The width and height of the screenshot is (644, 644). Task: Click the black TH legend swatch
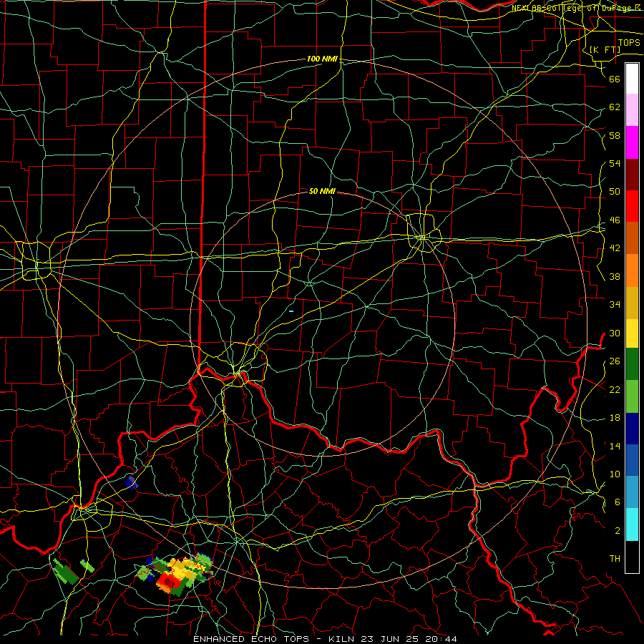tap(632, 557)
